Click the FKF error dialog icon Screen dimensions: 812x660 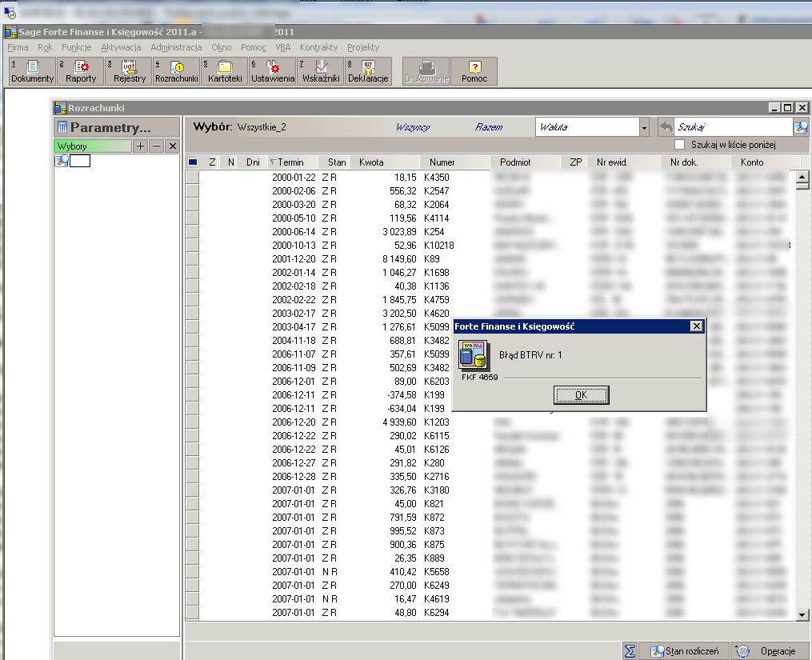(473, 355)
